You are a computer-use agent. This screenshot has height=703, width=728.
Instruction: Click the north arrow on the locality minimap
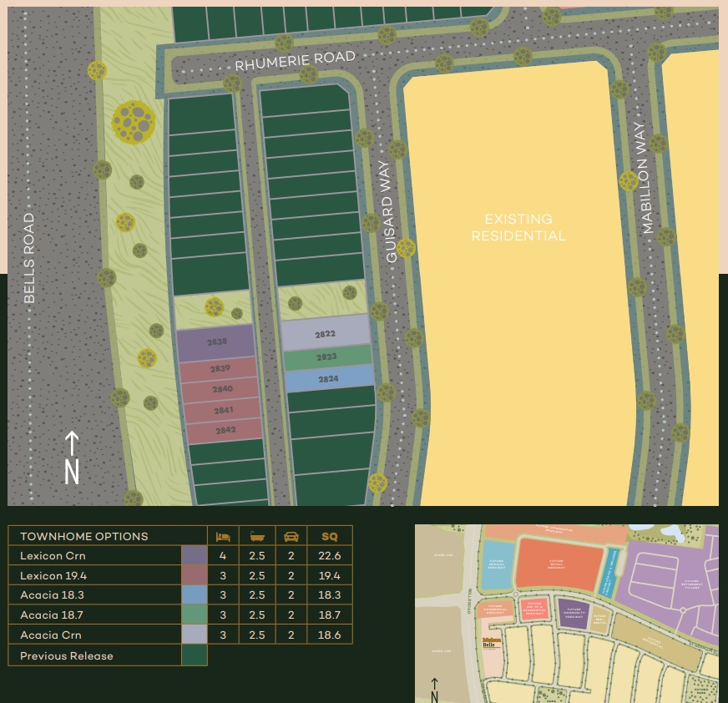(x=434, y=690)
